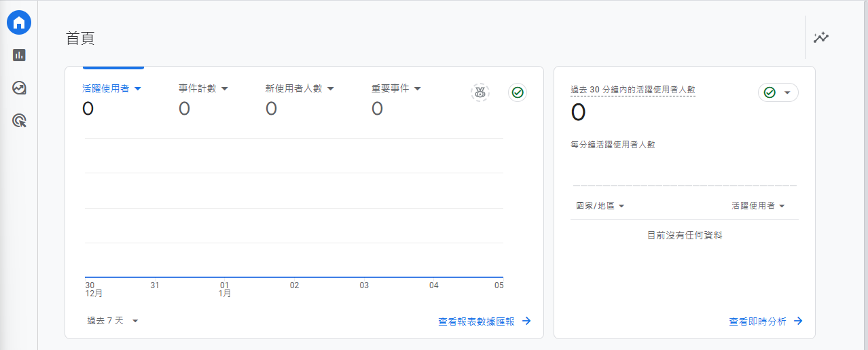Open the realtime card checkmark status dropdown
The height and width of the screenshot is (350, 868).
click(778, 92)
